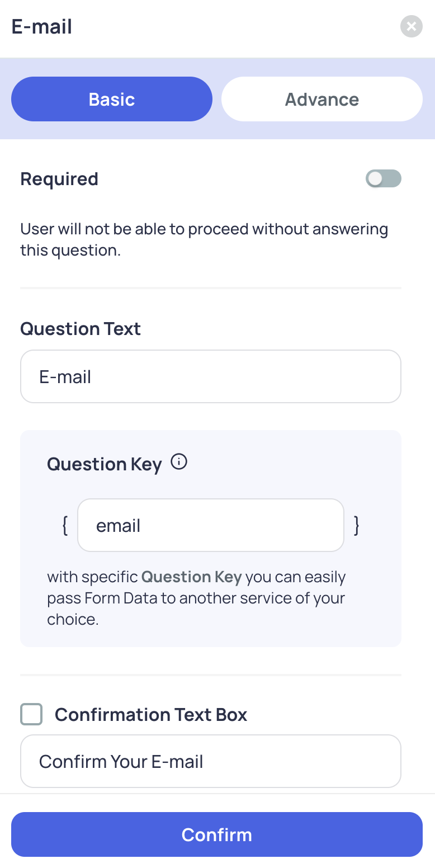Switch to the Advance tab
The width and height of the screenshot is (435, 868).
(322, 99)
